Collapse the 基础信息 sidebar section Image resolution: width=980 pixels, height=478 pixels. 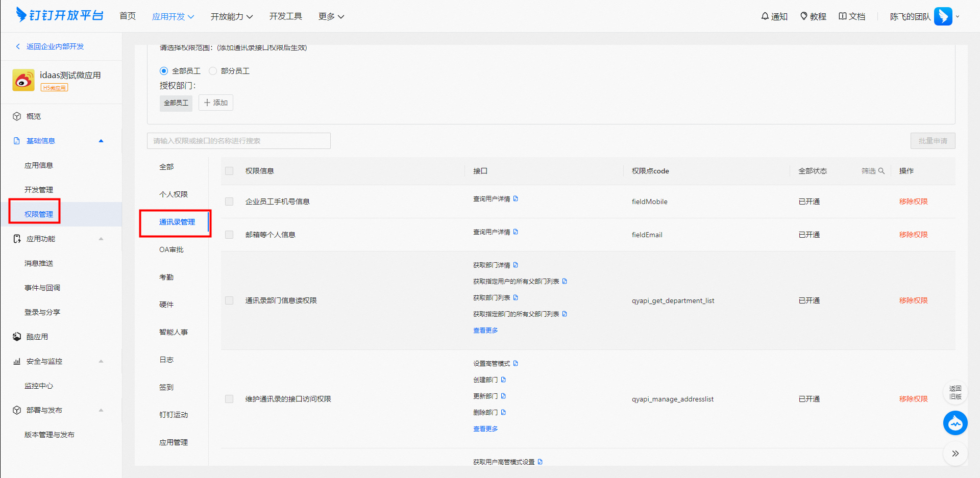[x=101, y=141]
